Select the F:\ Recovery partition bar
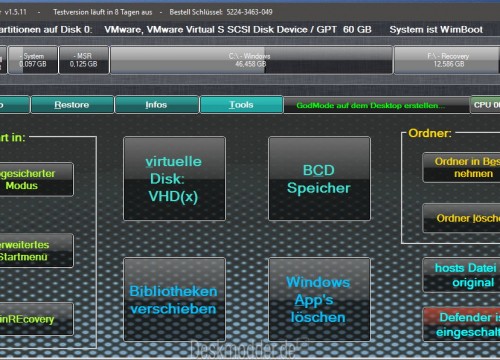500x360 pixels. [x=447, y=60]
